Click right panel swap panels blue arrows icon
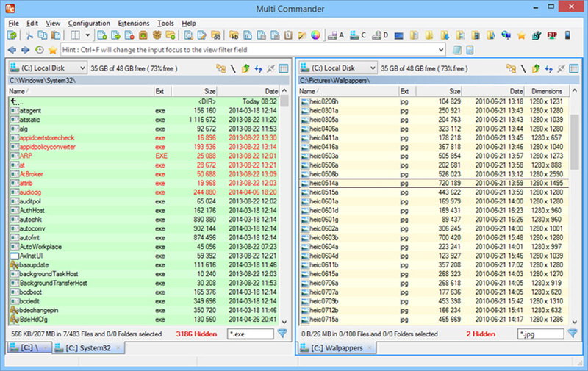This screenshot has height=371, width=588. pos(548,68)
